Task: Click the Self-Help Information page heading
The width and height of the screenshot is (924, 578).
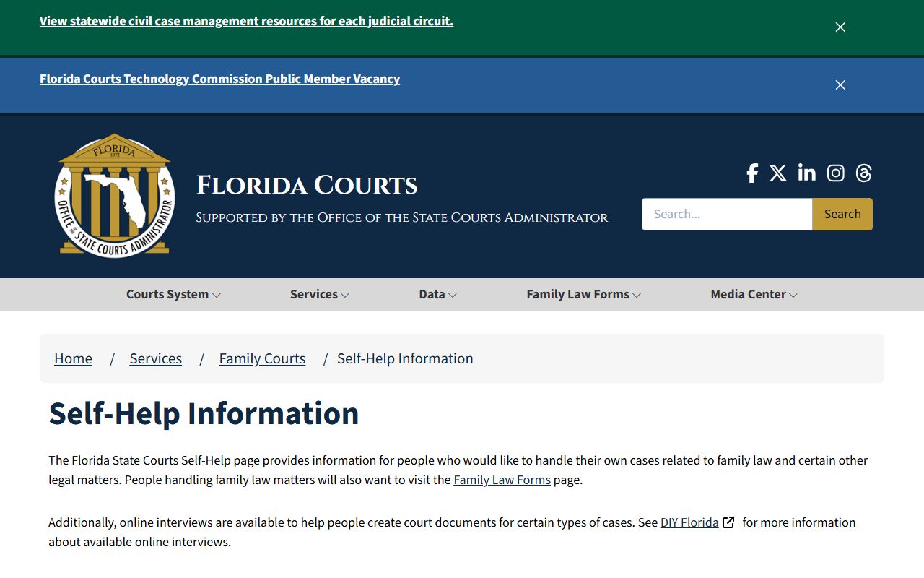Action: click(x=204, y=413)
